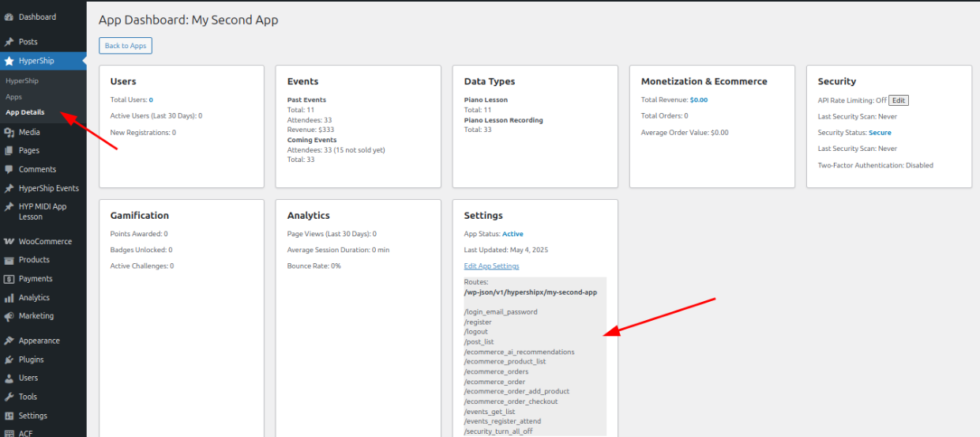980x437 pixels.
Task: Click Bounce Rate: 0% text
Action: 314,266
